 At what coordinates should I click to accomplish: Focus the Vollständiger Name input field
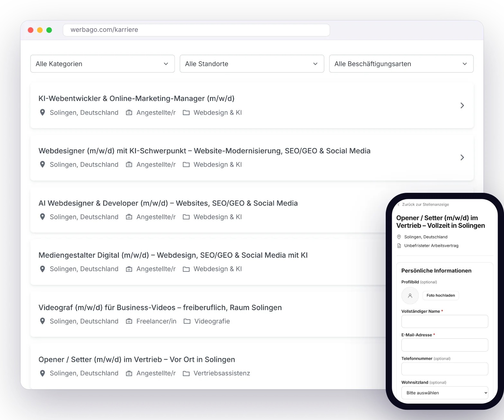(x=445, y=321)
